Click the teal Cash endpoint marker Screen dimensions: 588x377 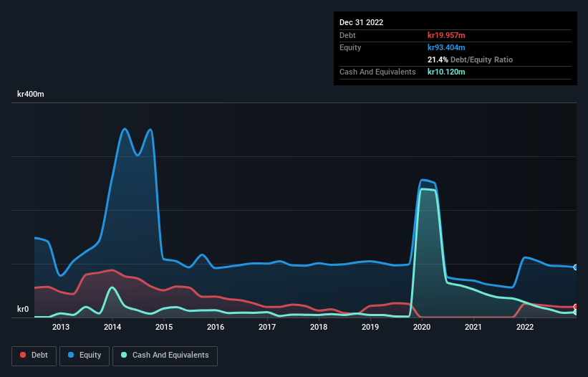576,312
